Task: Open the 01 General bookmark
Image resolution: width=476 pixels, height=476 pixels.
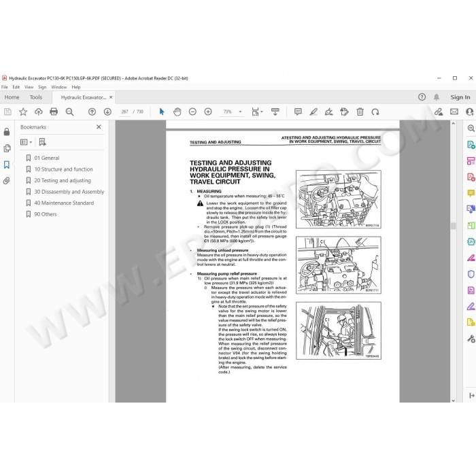Action: (x=47, y=158)
